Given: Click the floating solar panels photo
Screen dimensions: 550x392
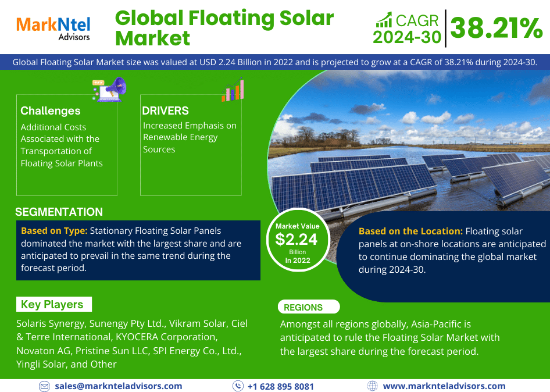Looking at the screenshot, I should click(x=409, y=140).
